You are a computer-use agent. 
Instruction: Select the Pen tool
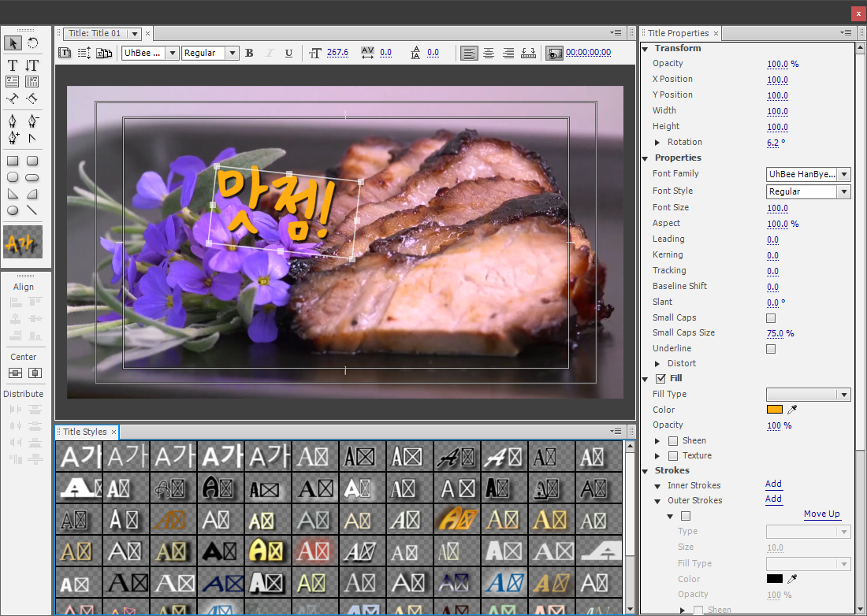(13, 121)
